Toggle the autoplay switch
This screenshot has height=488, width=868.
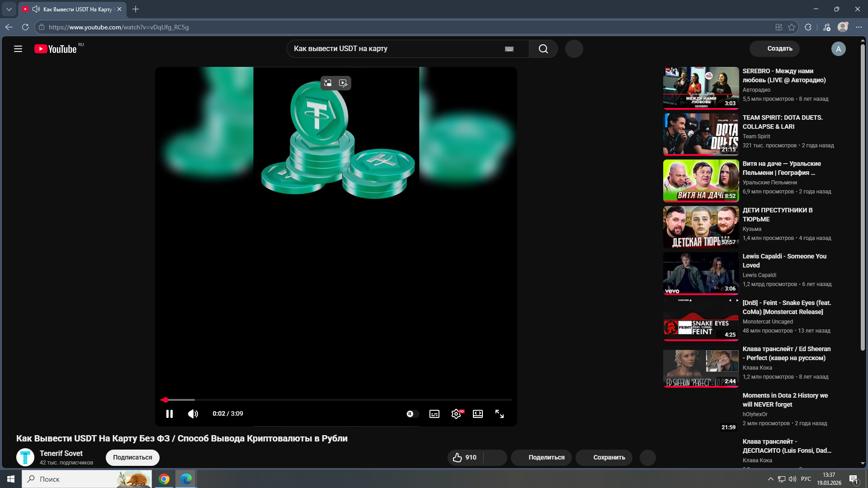coord(412,414)
